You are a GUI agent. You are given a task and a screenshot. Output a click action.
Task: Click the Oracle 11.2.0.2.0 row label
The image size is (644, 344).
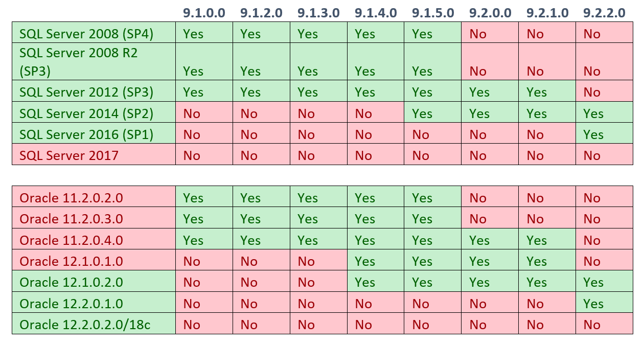pos(71,198)
